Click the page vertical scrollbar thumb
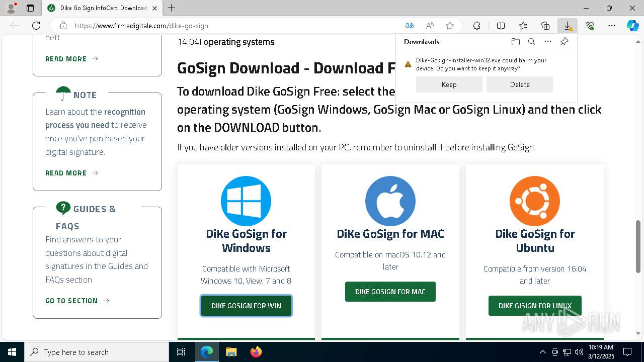This screenshot has width=644, height=362. tap(638, 246)
